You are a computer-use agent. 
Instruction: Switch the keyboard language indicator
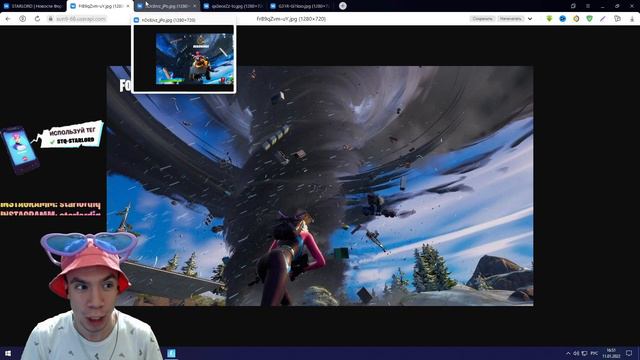pos(595,353)
